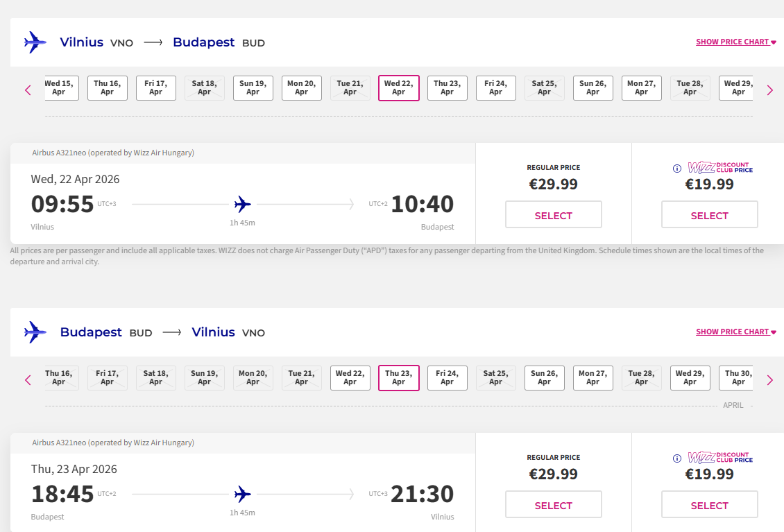This screenshot has height=532, width=784.
Task: Select Fri 24 Apr return date tab
Action: point(447,378)
